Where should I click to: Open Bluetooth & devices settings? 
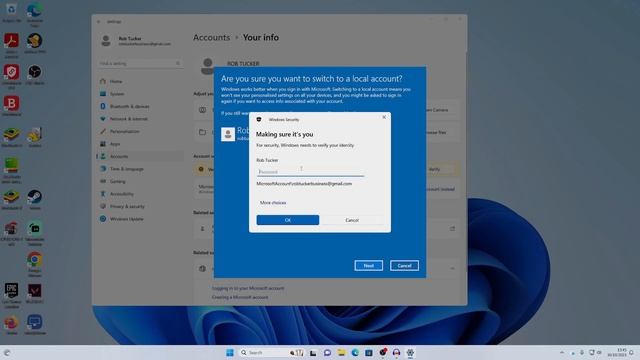tap(140, 107)
